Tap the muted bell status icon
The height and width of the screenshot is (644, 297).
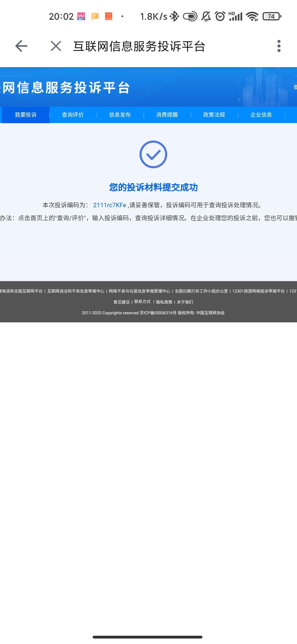point(206,17)
